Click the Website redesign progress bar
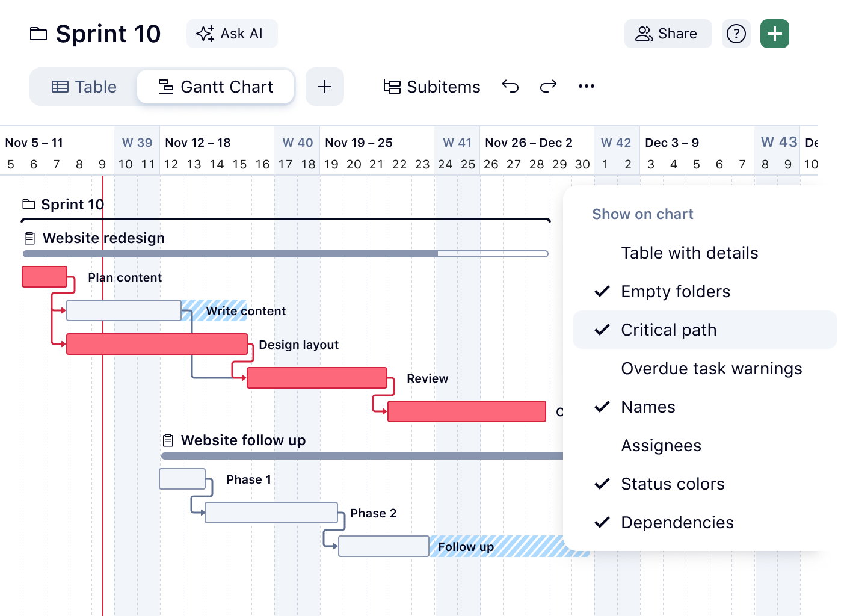 (286, 254)
